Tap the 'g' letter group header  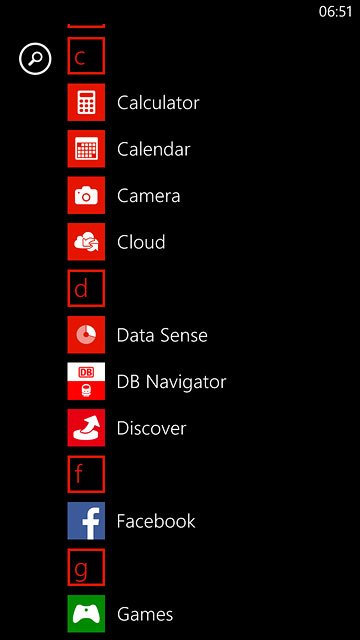point(86,567)
